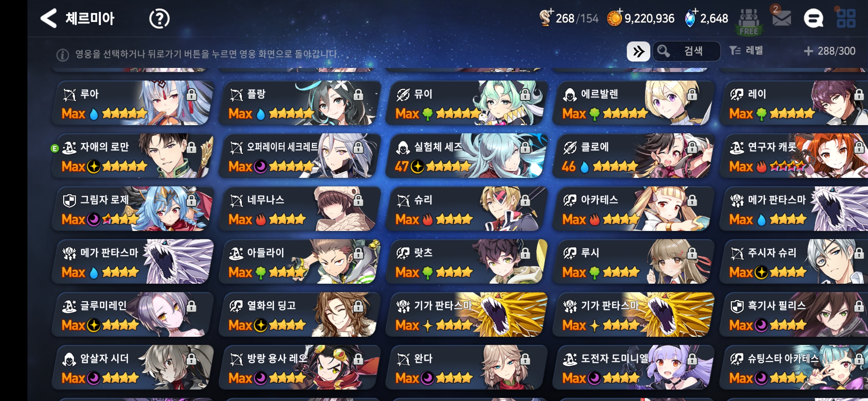This screenshot has width=868, height=401.
Task: Claim the FREE gift icon
Action: (749, 22)
